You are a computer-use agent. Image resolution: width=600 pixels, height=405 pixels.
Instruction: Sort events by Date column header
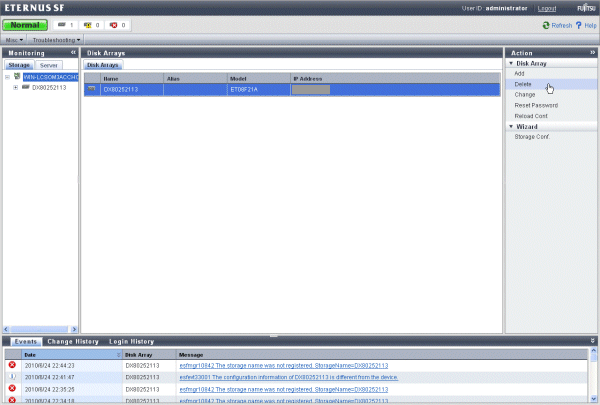[x=72, y=355]
